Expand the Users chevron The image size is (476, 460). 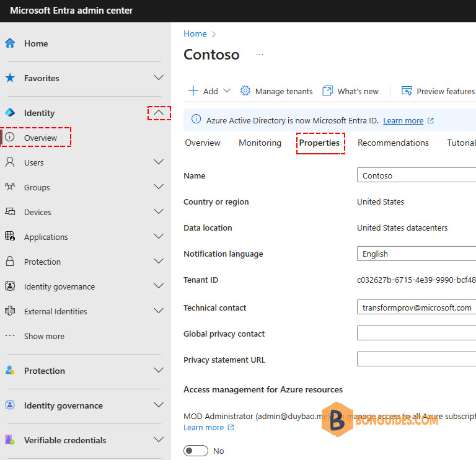click(x=159, y=162)
